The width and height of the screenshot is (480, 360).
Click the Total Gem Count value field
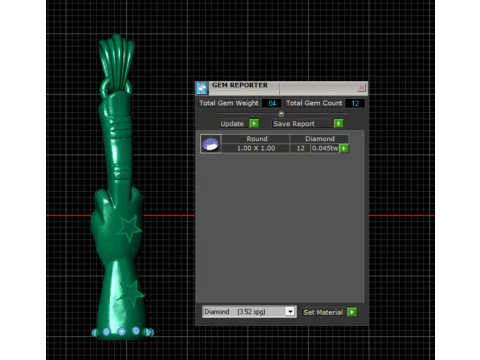(x=355, y=103)
